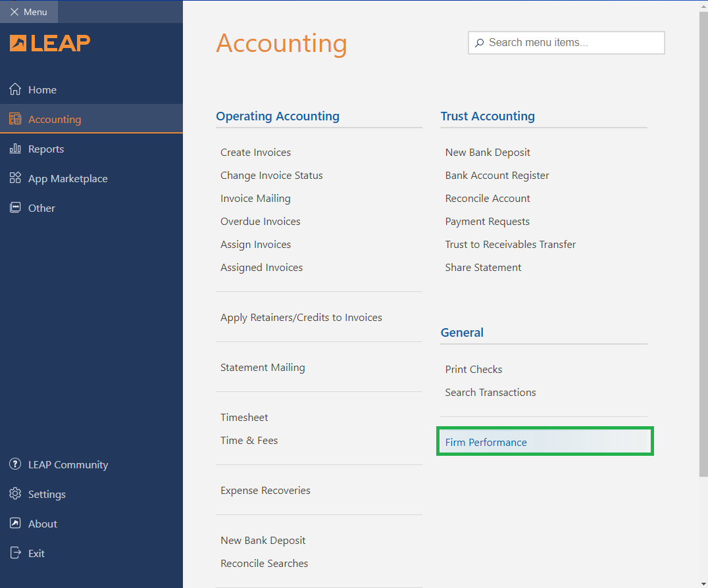Open LEAP Community question mark icon
Image resolution: width=708 pixels, height=588 pixels.
click(x=15, y=464)
